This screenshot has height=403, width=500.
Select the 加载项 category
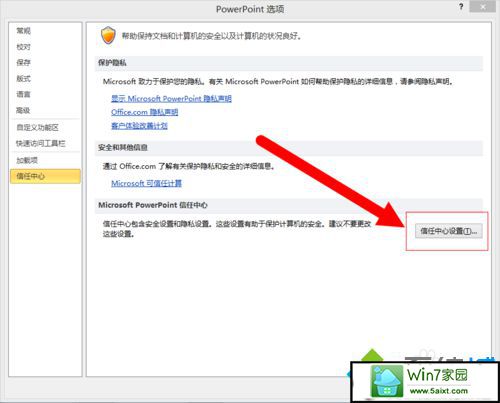(27, 160)
